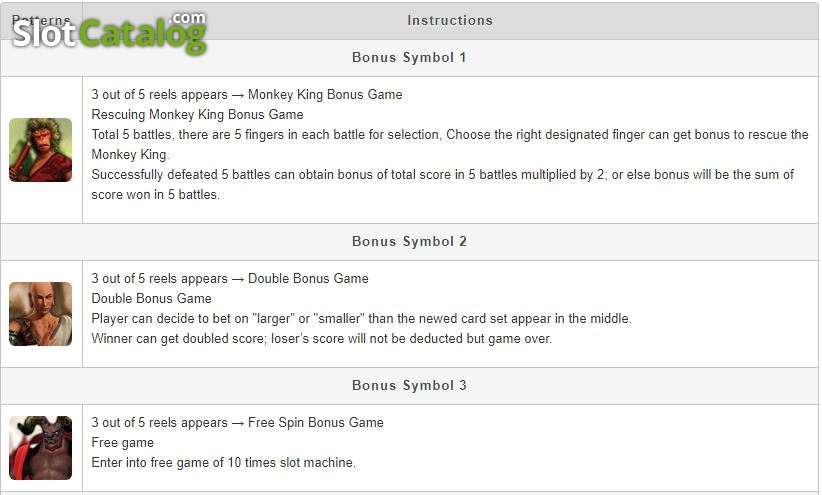The height and width of the screenshot is (495, 822).
Task: Click the Monkey King symbol icon
Action: click(40, 150)
